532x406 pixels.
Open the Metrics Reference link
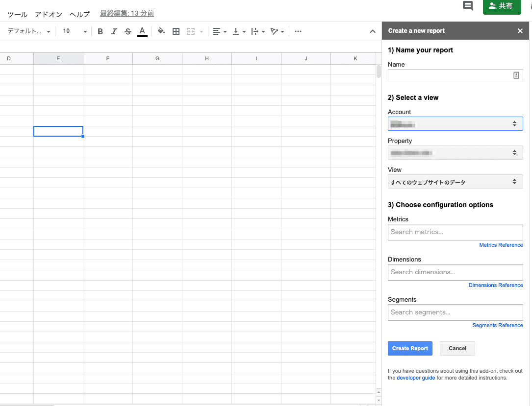(501, 245)
